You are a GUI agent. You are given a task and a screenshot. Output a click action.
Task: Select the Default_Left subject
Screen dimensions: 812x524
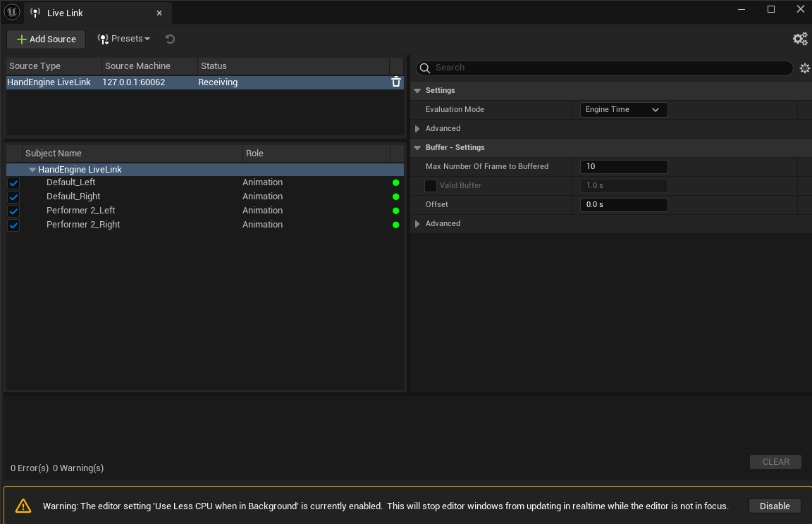(71, 182)
